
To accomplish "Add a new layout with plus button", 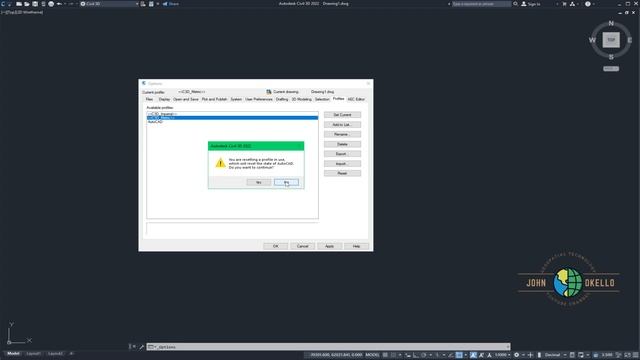I will (71, 353).
